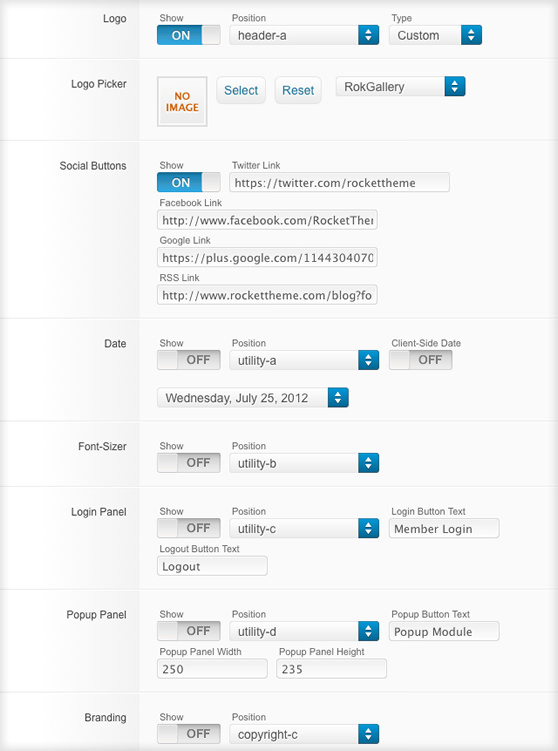
Task: Enable the Login Panel Show toggle
Action: [x=189, y=528]
